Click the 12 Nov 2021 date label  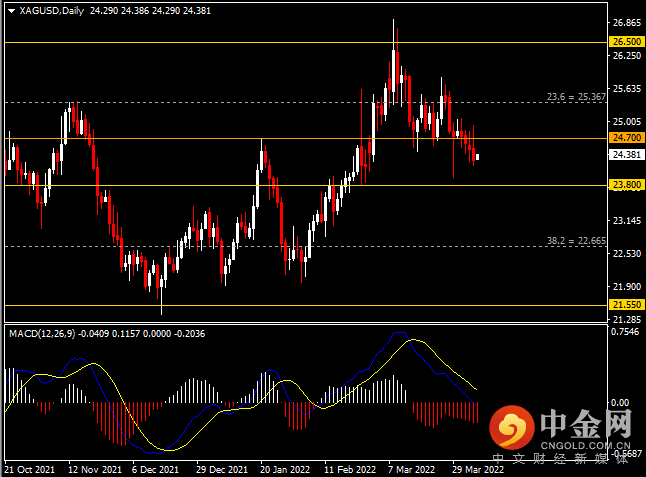pyautogui.click(x=95, y=470)
